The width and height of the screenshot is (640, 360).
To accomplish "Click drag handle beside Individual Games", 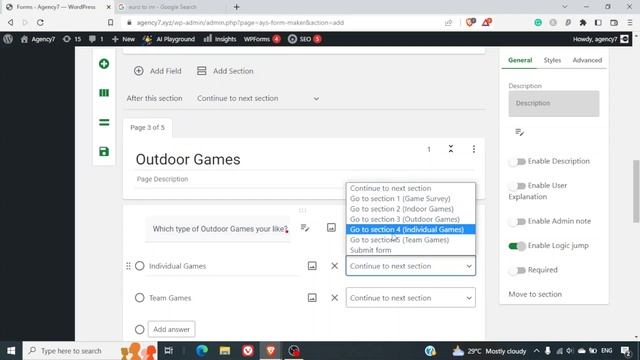I will (x=128, y=266).
